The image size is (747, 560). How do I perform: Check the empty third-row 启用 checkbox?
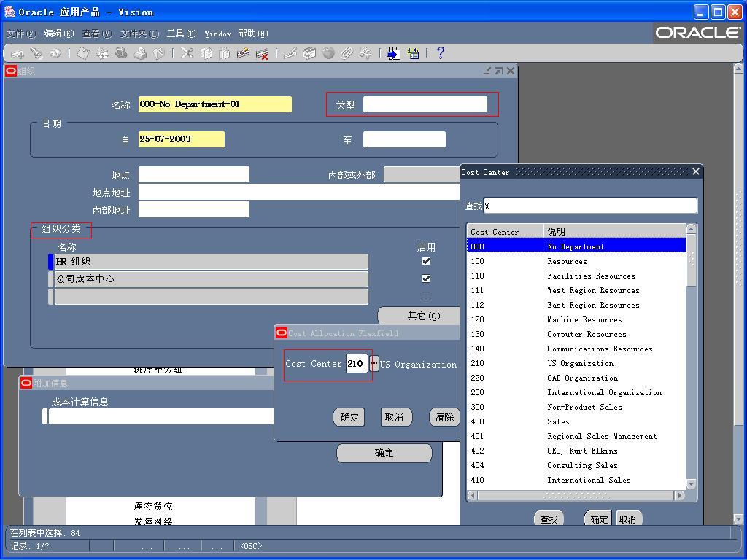coord(426,296)
